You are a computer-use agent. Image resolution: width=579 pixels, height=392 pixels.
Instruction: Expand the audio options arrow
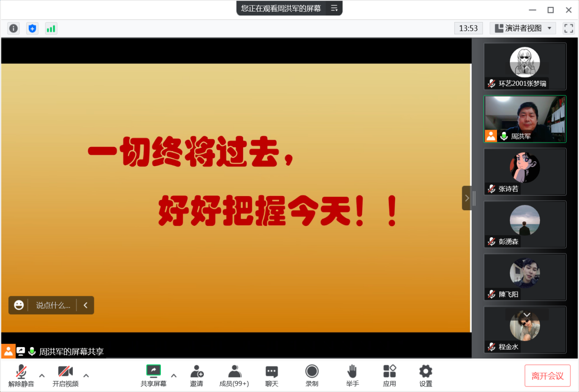pos(42,376)
